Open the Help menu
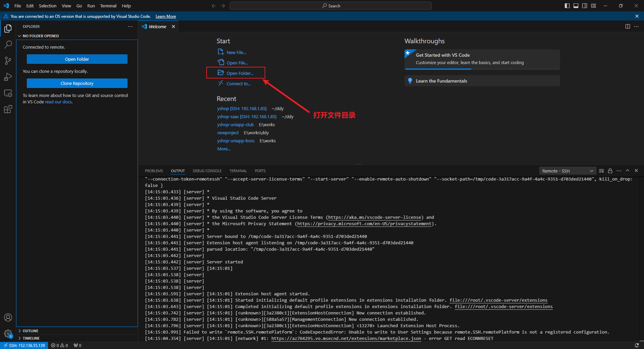 (126, 6)
